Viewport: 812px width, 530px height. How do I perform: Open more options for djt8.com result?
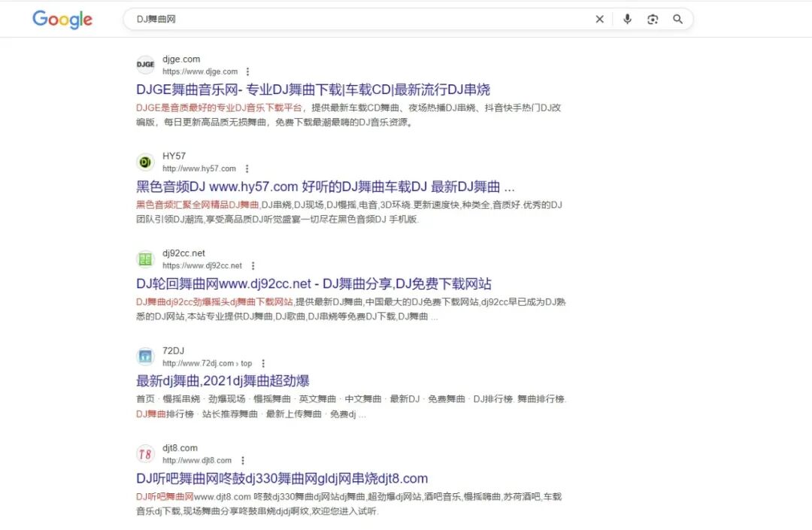pos(243,460)
